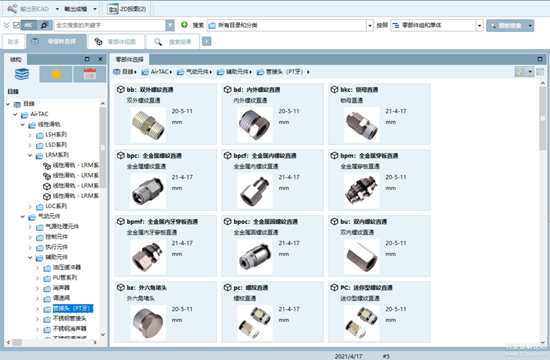Expand the LSD series folder
This screenshot has width=550, height=360.
(30, 145)
